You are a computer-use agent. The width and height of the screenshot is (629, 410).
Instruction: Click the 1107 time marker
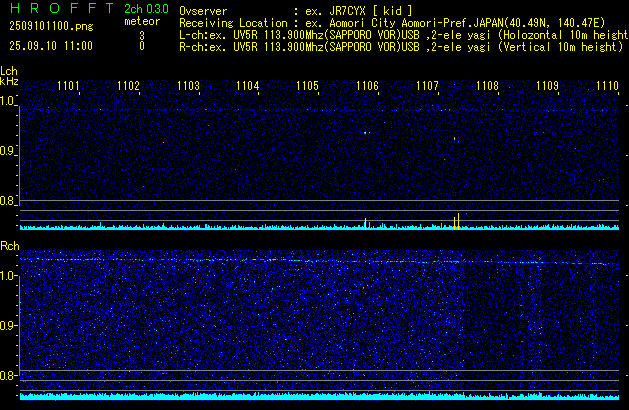(427, 86)
